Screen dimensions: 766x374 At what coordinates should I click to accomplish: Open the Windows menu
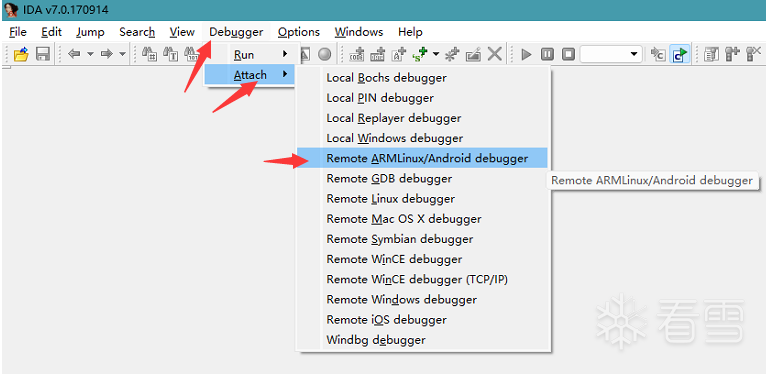(x=359, y=32)
